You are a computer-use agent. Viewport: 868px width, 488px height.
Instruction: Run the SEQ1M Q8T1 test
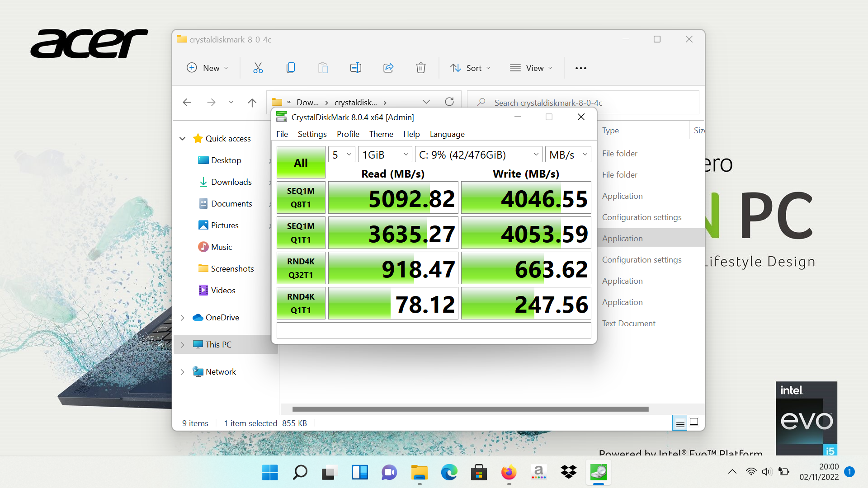[301, 197]
